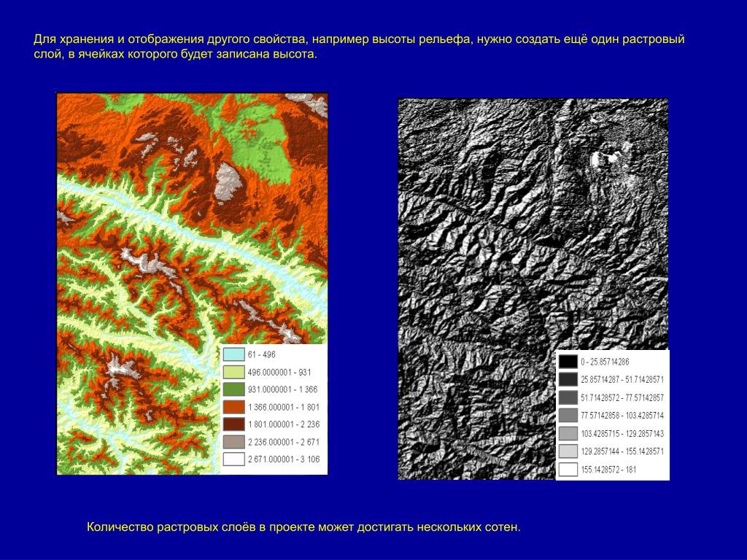Click the gray-brown 2 236.000001 - 2 671 swatch
Image resolution: width=747 pixels, height=560 pixels.
(233, 442)
